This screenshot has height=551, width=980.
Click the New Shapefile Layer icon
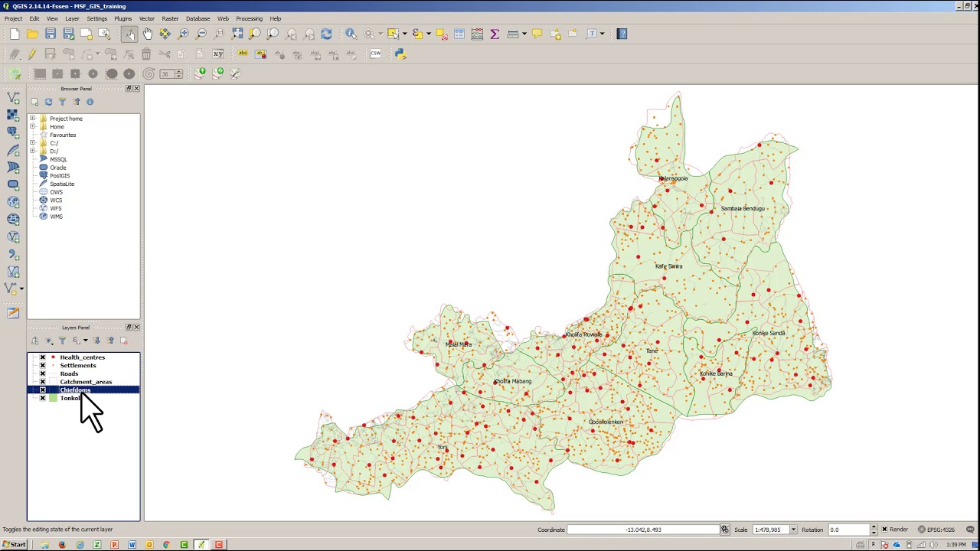click(12, 289)
